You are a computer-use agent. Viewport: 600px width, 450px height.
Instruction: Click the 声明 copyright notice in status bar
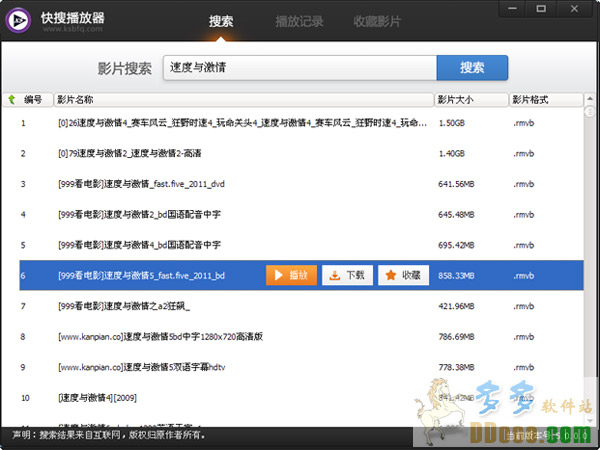(109, 435)
